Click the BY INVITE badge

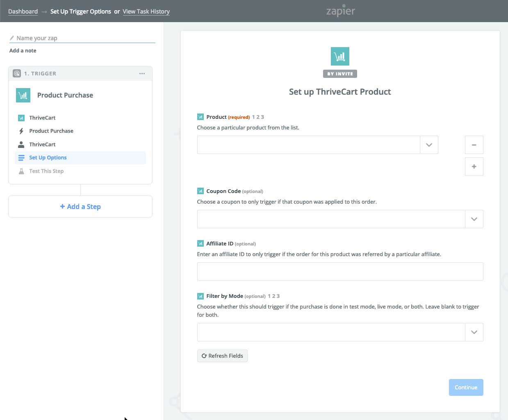[x=340, y=74]
